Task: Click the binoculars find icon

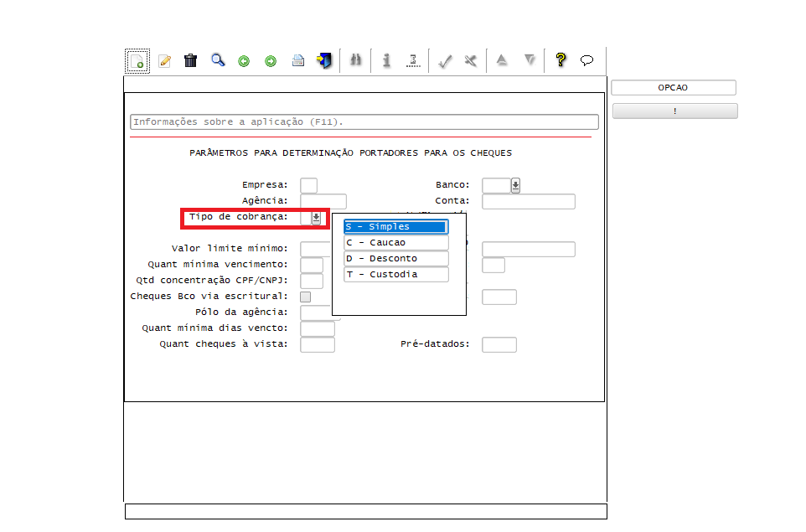Action: [355, 60]
